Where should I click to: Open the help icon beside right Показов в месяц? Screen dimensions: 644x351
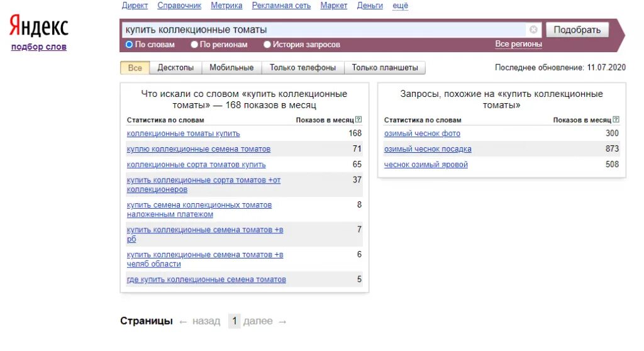coord(616,120)
